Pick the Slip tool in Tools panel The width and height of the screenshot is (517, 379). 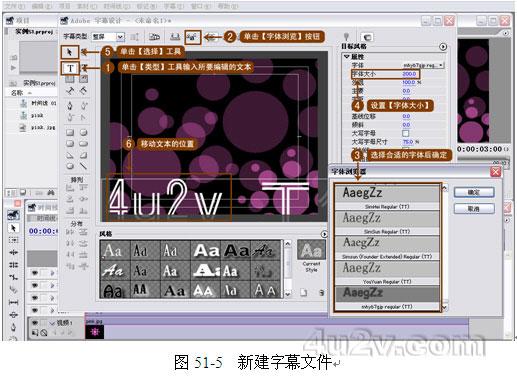(x=13, y=302)
